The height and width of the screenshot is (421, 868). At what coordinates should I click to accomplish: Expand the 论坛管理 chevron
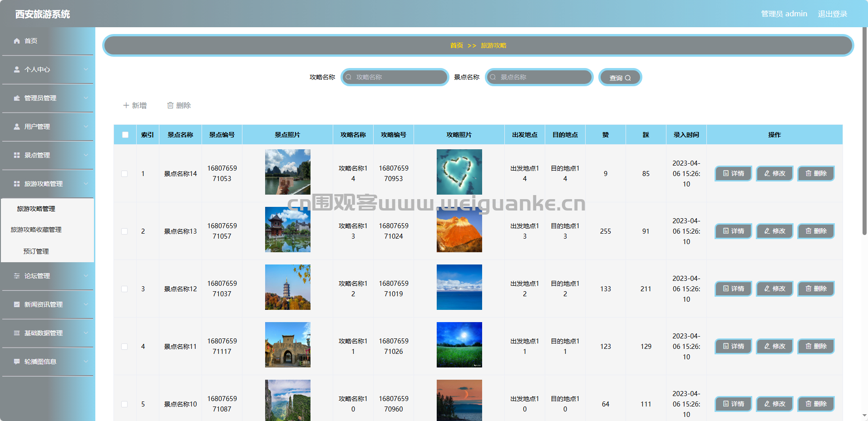pos(86,276)
